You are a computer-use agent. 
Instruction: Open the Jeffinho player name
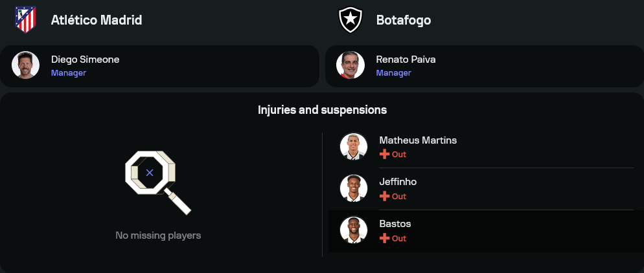pos(398,182)
